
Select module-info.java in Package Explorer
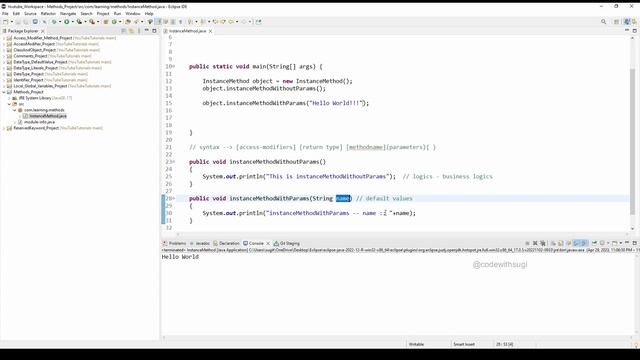coord(39,122)
